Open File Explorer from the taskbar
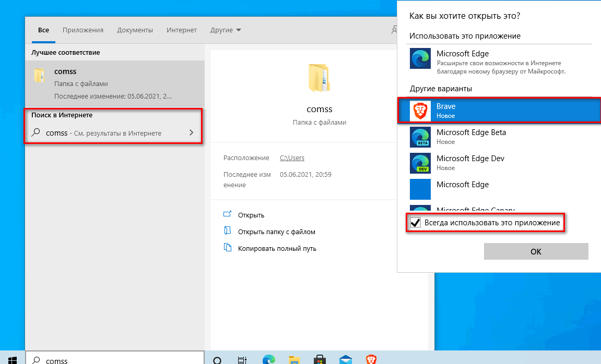The height and width of the screenshot is (364, 601). 294,360
